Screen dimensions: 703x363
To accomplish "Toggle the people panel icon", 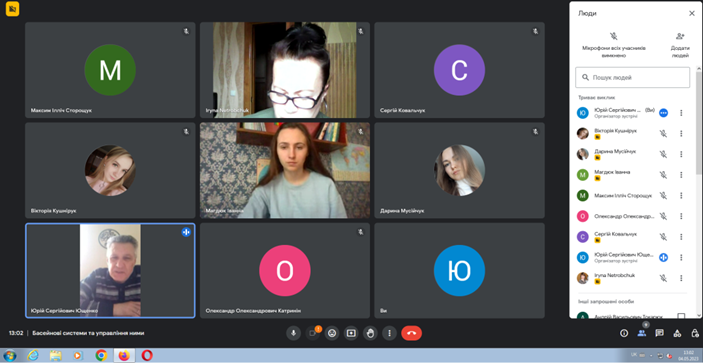I will point(642,333).
